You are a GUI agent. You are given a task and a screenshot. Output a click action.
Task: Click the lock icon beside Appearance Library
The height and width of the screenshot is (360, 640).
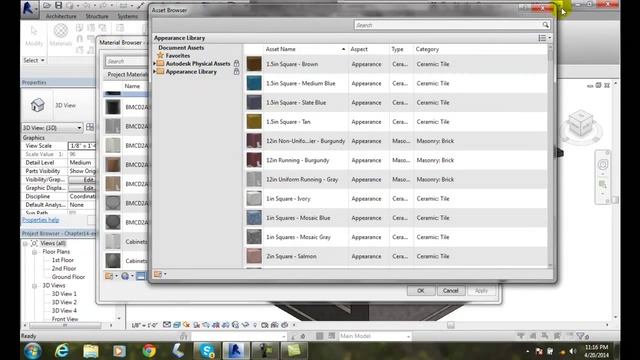point(236,72)
